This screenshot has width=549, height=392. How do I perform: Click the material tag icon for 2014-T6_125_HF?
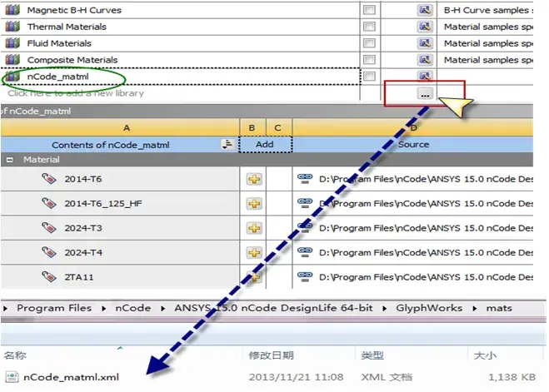(x=49, y=203)
